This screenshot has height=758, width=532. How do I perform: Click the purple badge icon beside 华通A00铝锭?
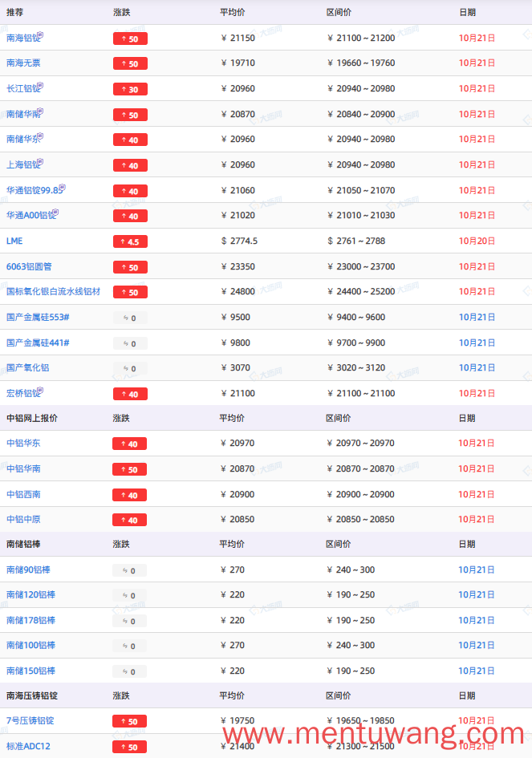click(x=56, y=213)
